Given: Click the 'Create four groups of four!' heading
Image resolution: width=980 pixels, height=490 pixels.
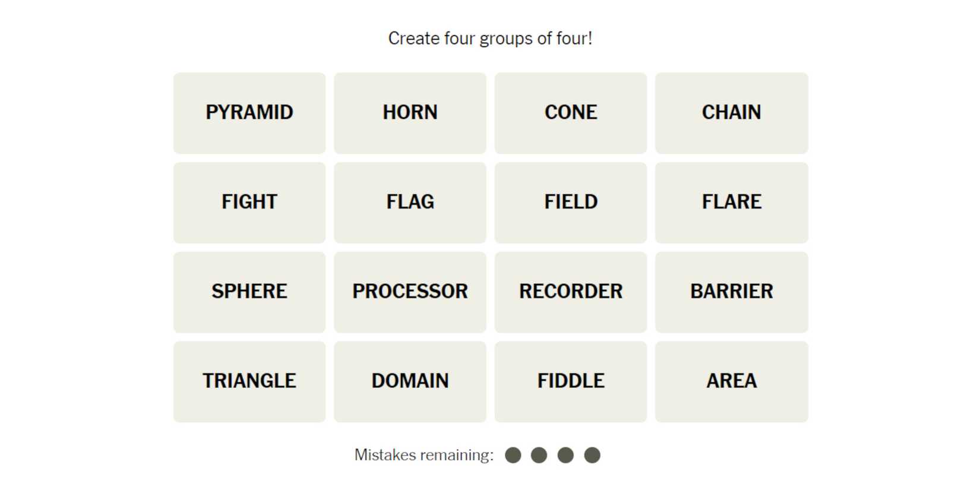Looking at the screenshot, I should coord(490,39).
